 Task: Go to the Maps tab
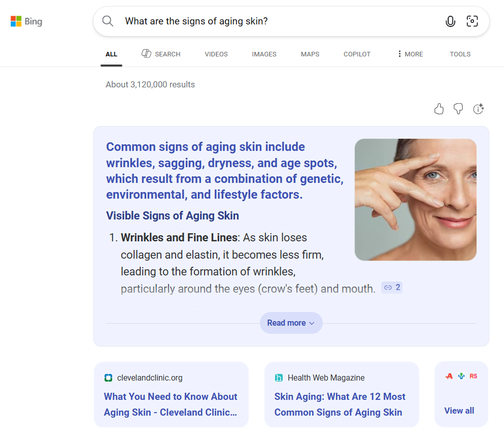pyautogui.click(x=310, y=54)
